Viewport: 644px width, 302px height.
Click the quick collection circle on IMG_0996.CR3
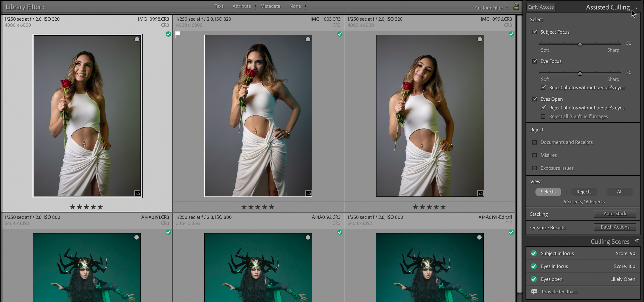point(479,39)
